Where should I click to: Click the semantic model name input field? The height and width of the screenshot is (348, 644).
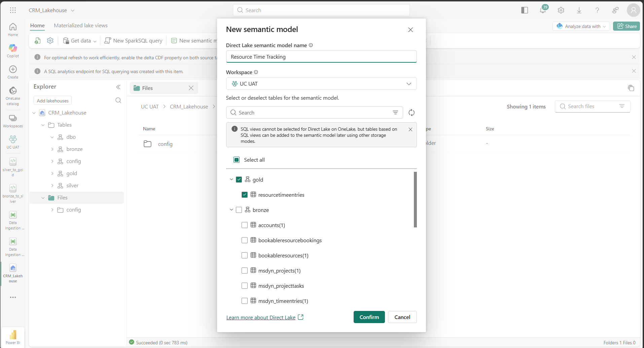pyautogui.click(x=321, y=57)
